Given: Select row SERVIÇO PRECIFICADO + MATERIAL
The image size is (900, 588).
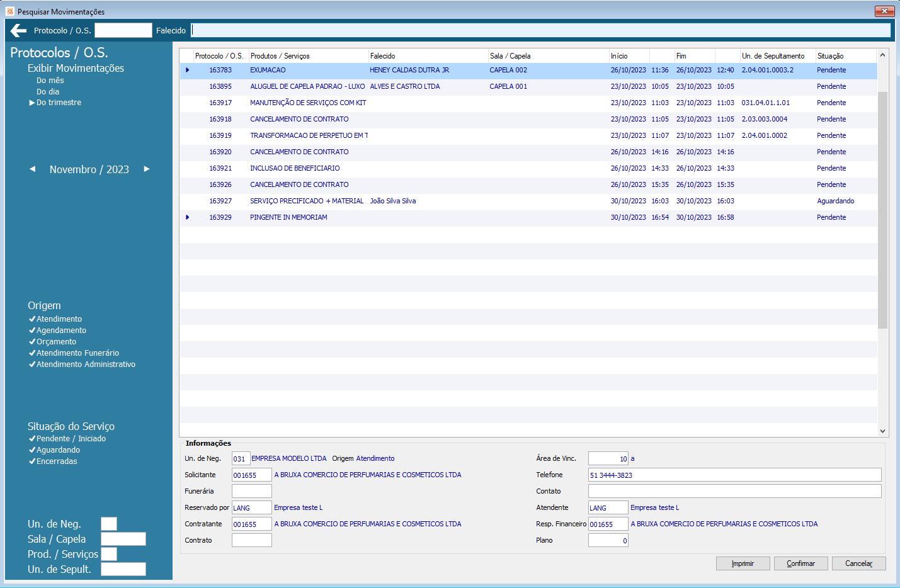Looking at the screenshot, I should (528, 201).
